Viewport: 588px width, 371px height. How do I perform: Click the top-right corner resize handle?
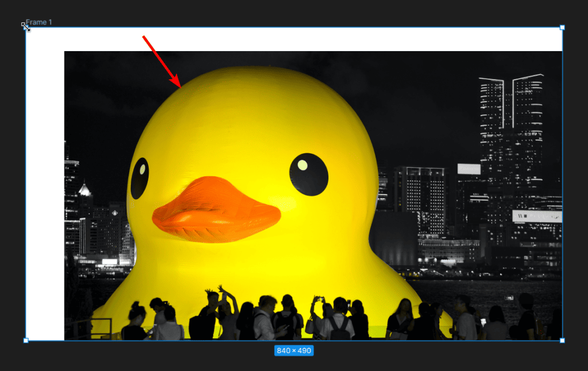tap(562, 27)
